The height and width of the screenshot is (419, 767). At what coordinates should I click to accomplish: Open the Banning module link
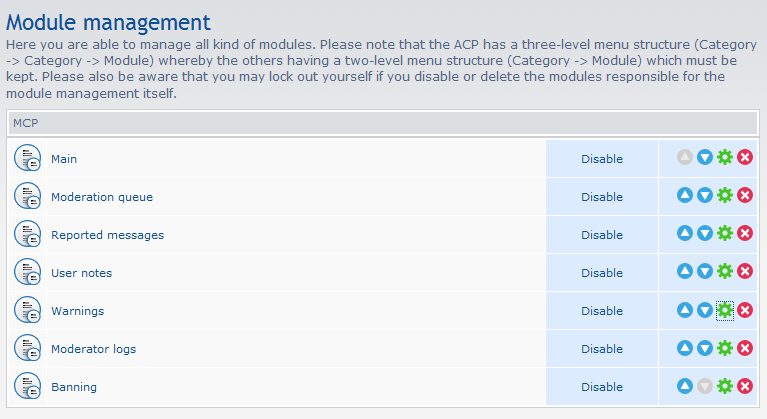pos(74,387)
